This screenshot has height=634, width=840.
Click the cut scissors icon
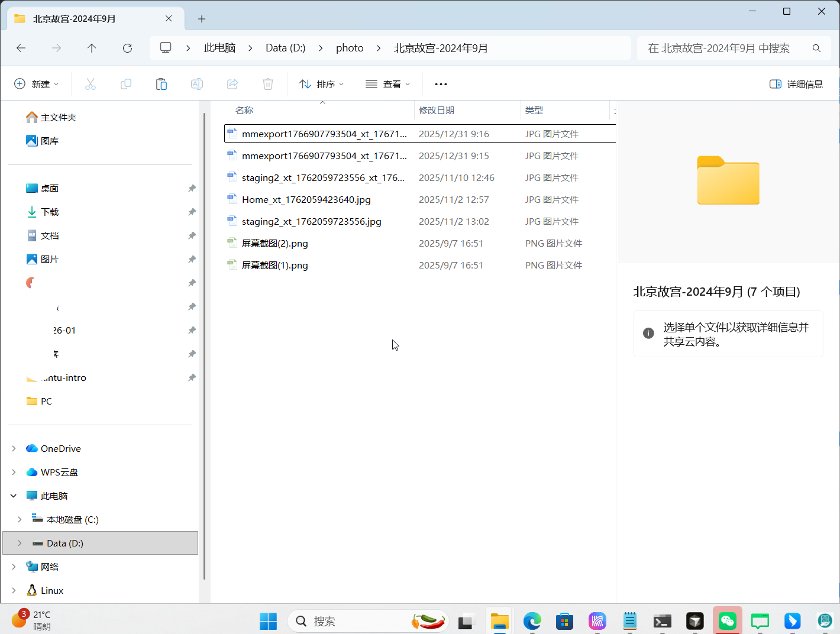point(91,84)
